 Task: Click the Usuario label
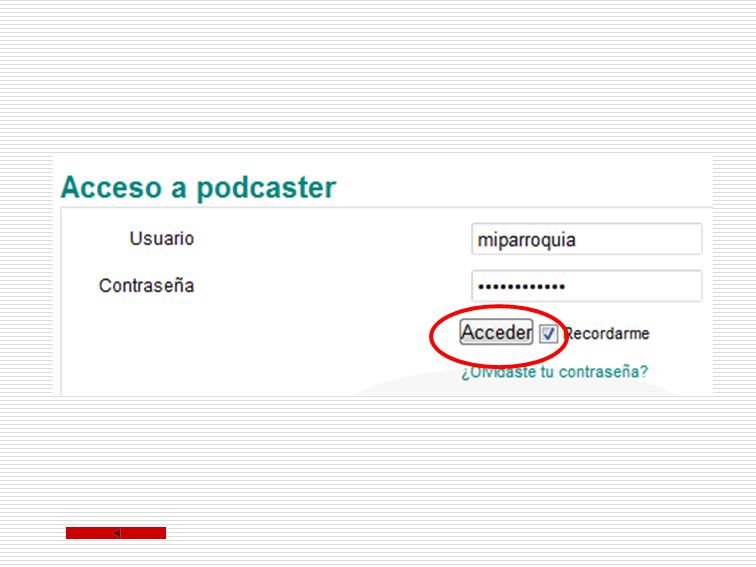pyautogui.click(x=162, y=238)
